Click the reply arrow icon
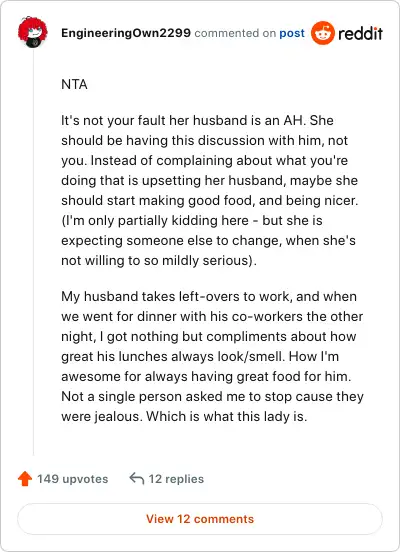This screenshot has width=400, height=552. click(x=137, y=478)
